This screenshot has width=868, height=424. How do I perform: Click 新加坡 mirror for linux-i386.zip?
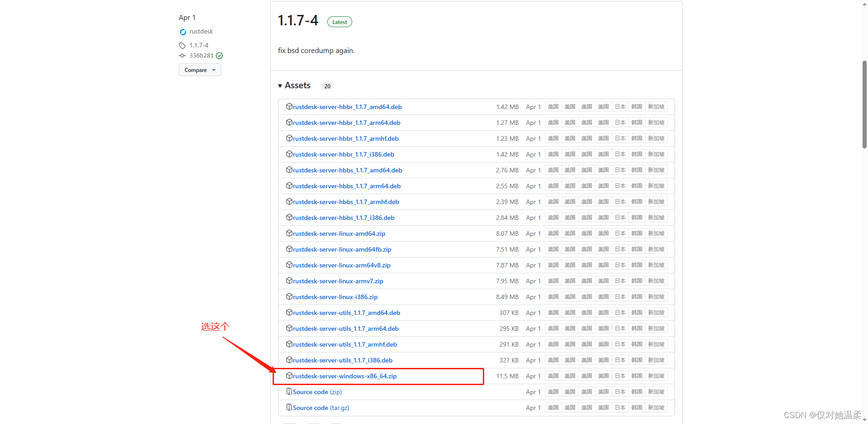tap(656, 297)
